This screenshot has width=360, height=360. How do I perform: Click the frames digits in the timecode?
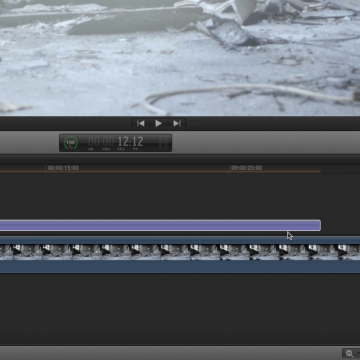pyautogui.click(x=138, y=142)
